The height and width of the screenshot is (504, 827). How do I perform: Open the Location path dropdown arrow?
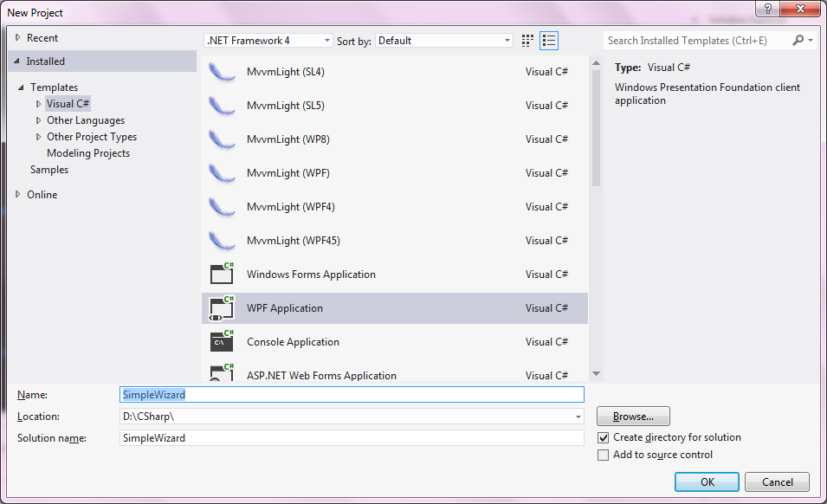(x=578, y=417)
